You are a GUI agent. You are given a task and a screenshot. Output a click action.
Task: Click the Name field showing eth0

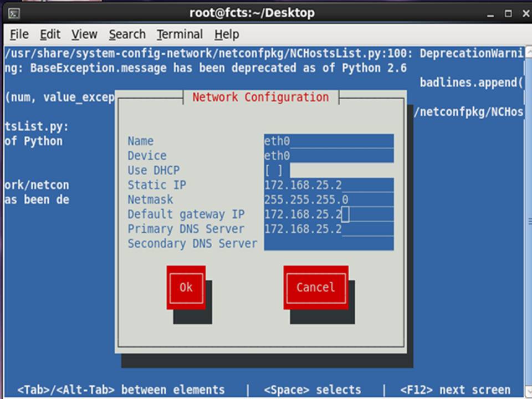329,141
